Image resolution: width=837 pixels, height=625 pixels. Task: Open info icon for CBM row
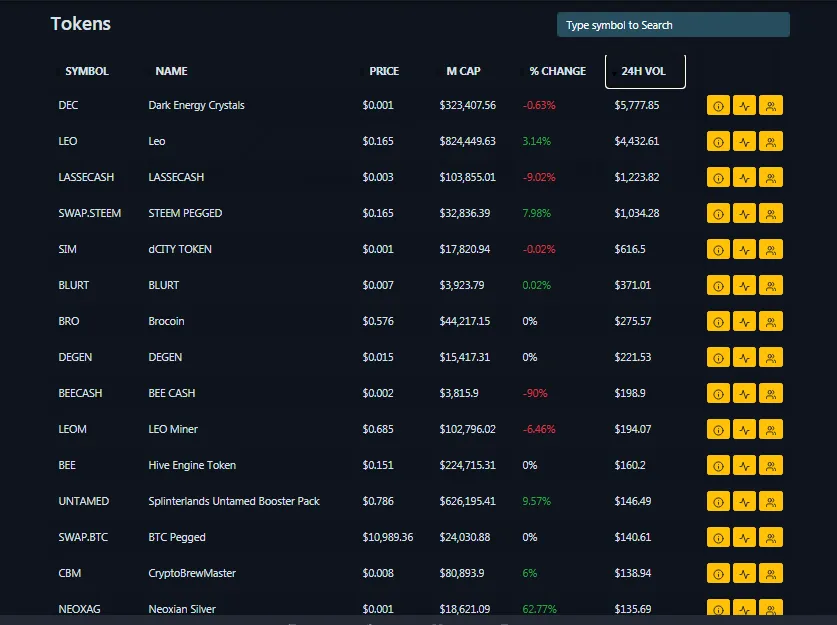718,573
